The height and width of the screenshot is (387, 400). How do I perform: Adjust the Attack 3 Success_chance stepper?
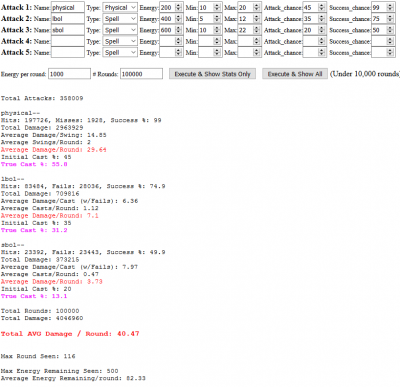click(390, 30)
